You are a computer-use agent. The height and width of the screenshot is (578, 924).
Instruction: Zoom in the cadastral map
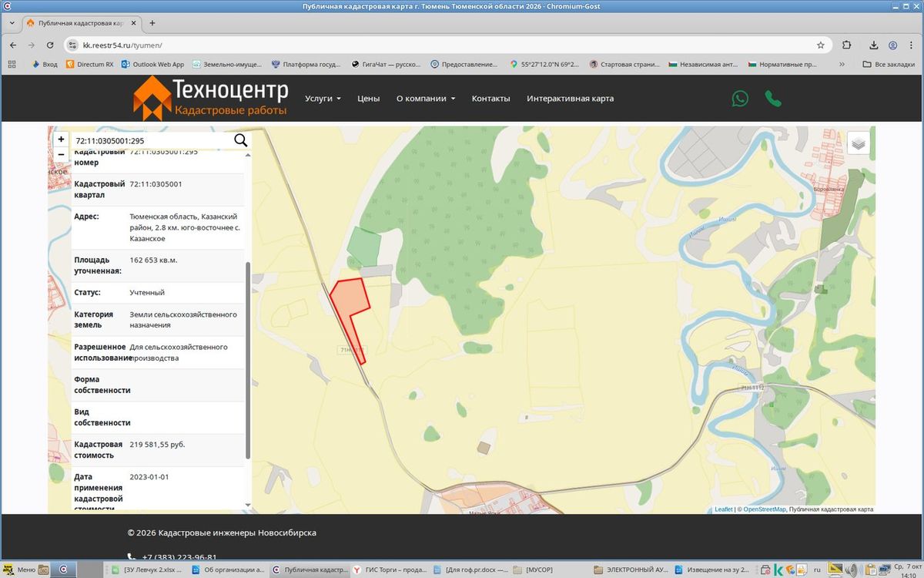click(x=62, y=139)
